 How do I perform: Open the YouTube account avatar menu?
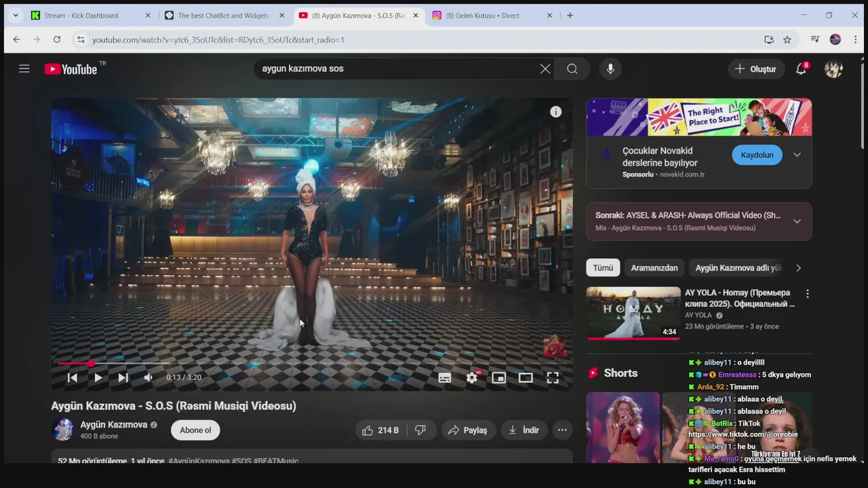[x=833, y=68]
